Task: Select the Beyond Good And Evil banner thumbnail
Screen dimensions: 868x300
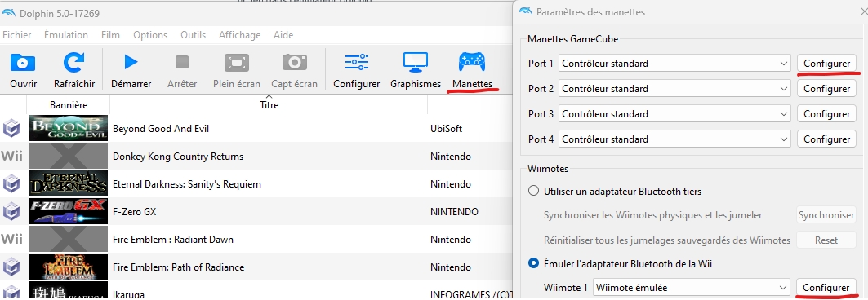Action: [69, 128]
